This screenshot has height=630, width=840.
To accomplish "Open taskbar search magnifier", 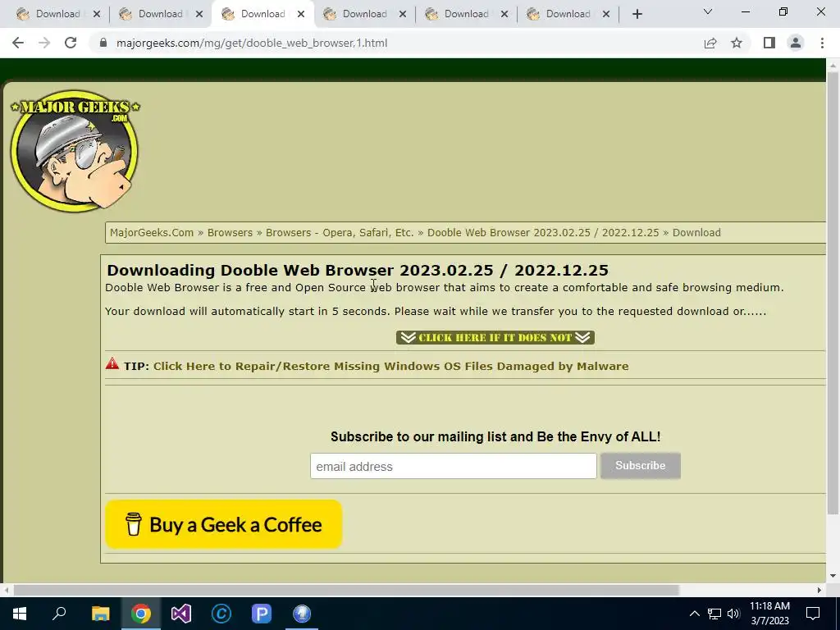I will click(59, 614).
